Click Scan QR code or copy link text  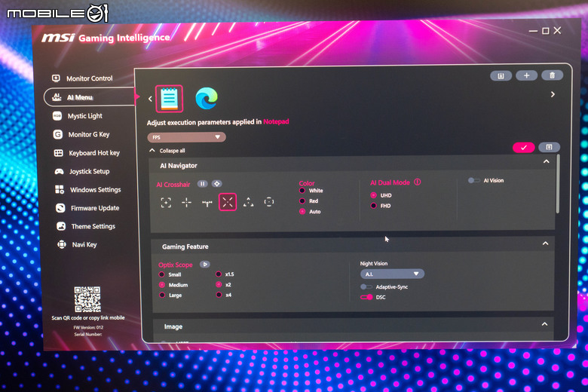88,317
